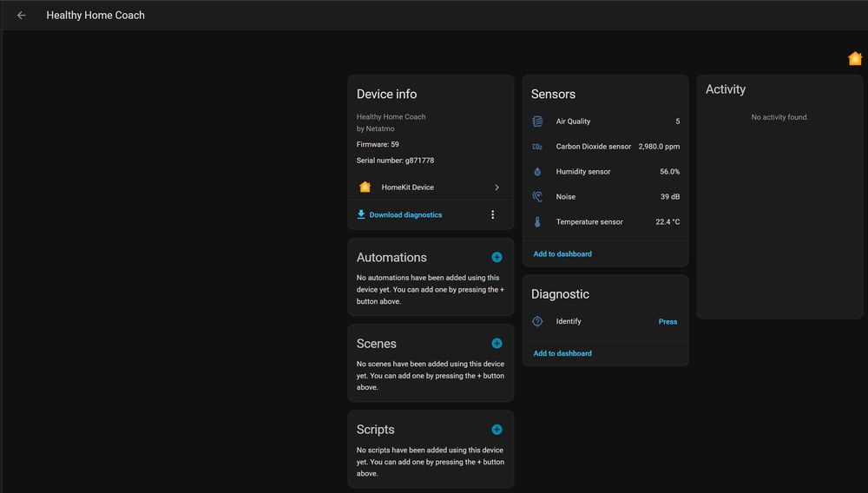Open the three-dot menu in Device info
The image size is (868, 493).
[x=493, y=214]
